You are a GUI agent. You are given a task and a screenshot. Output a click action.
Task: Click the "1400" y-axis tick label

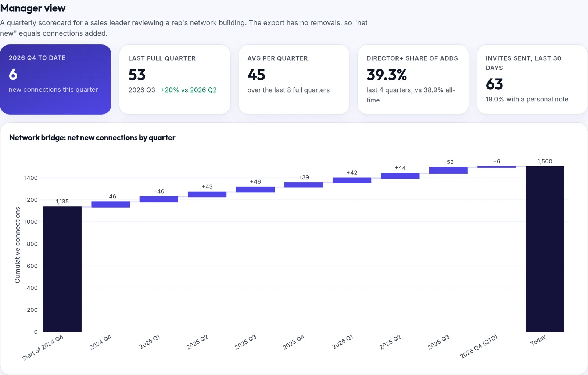[x=31, y=178]
